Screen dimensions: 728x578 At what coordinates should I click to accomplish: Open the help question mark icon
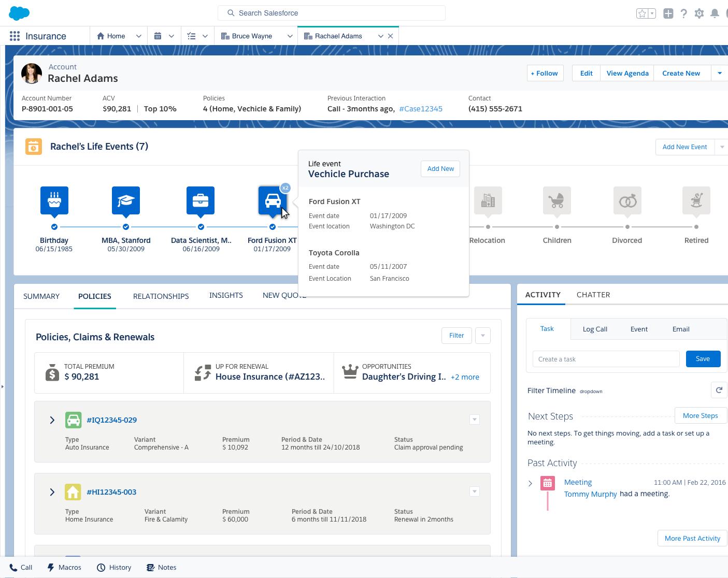(x=684, y=13)
